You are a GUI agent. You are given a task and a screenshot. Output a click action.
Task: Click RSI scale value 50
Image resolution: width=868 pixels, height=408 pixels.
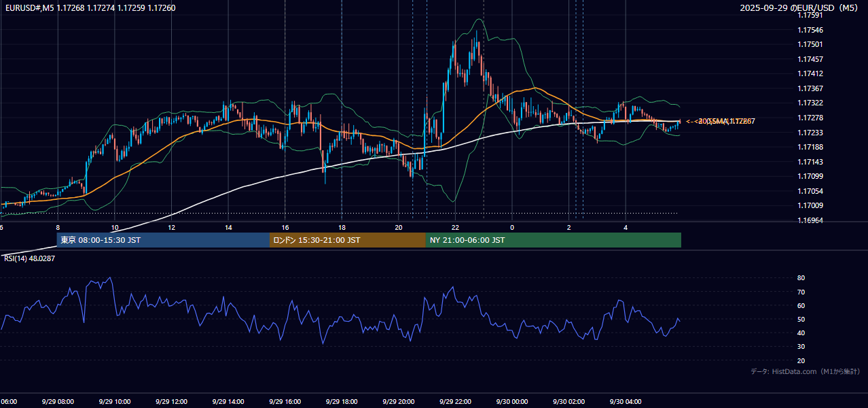[x=801, y=319]
